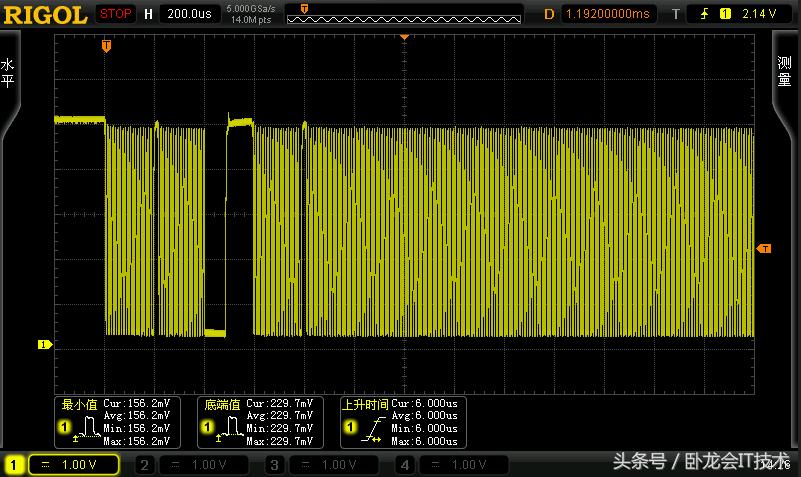Select the 1.19200000ms delay value
This screenshot has height=477, width=801.
click(607, 14)
